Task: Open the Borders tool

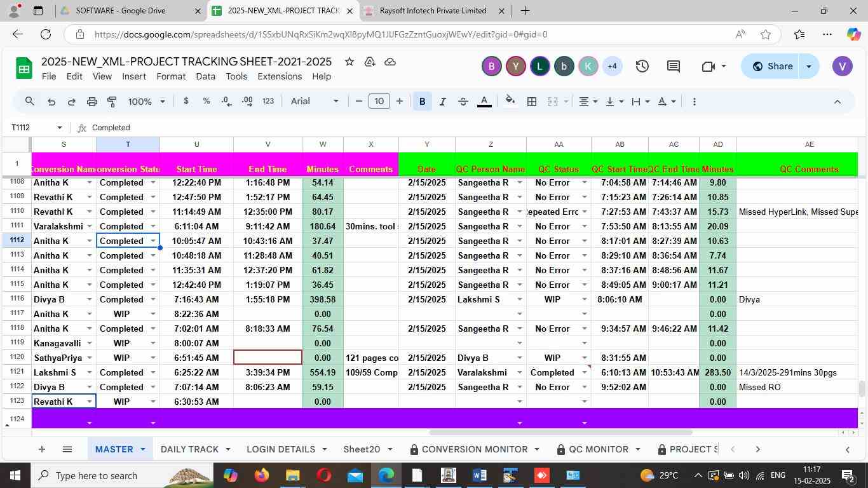Action: tap(532, 102)
